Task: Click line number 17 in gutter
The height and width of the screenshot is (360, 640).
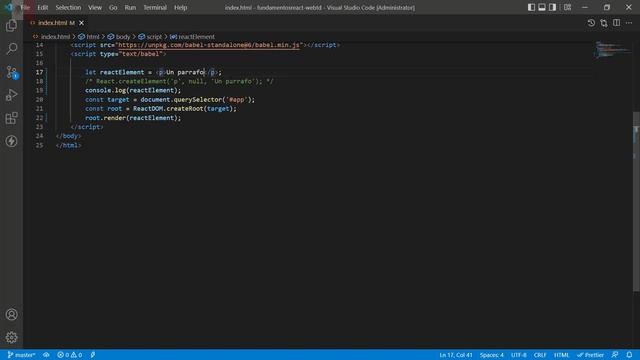Action: point(39,72)
